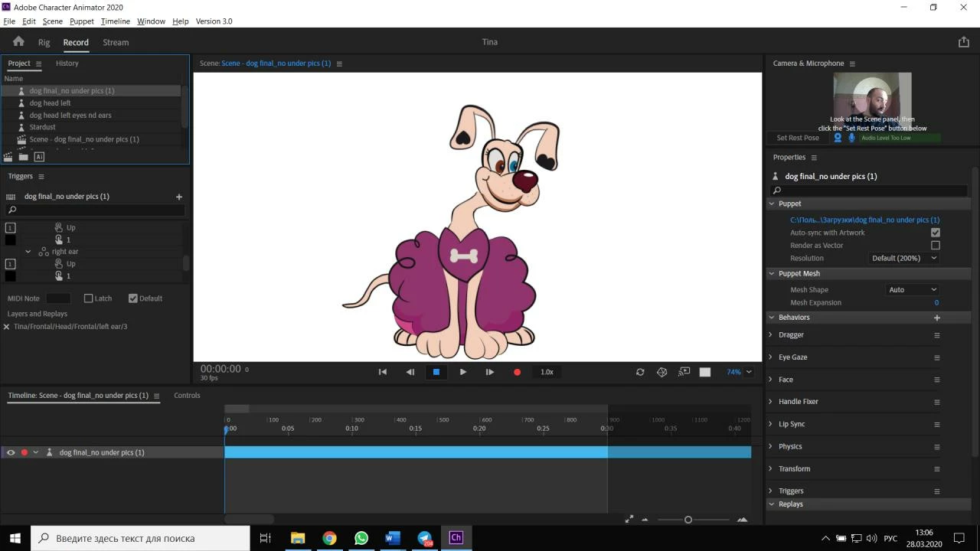Click the scene background color swatch

click(705, 372)
